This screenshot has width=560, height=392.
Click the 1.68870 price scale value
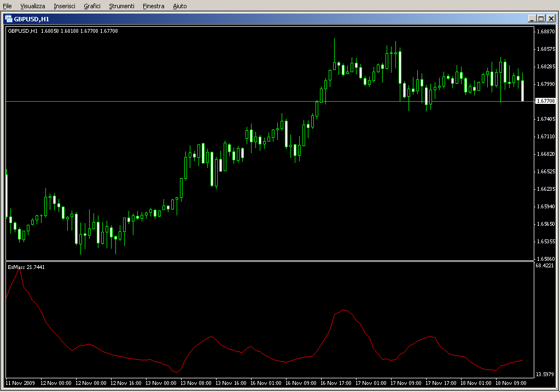(x=545, y=32)
